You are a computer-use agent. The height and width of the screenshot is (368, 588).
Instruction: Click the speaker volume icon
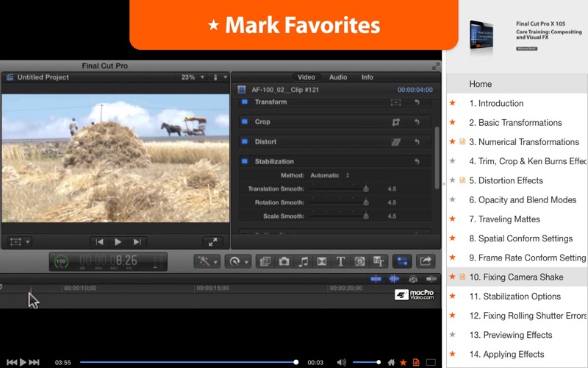[341, 362]
